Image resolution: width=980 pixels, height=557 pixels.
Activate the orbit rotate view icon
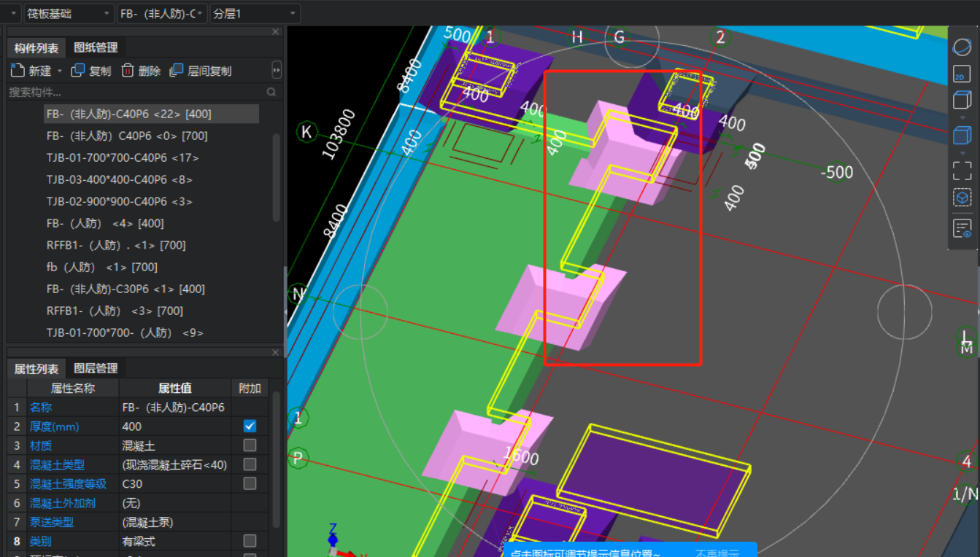(962, 47)
